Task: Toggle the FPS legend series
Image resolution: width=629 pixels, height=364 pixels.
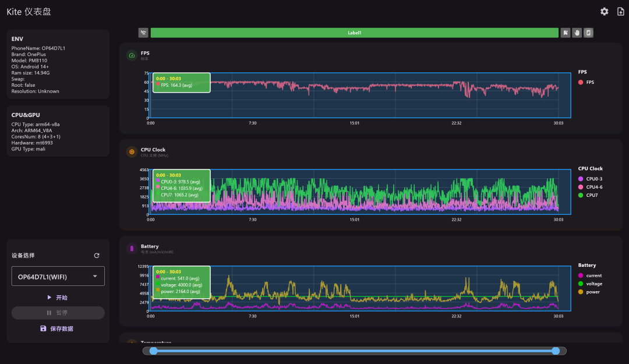Action: [x=586, y=82]
